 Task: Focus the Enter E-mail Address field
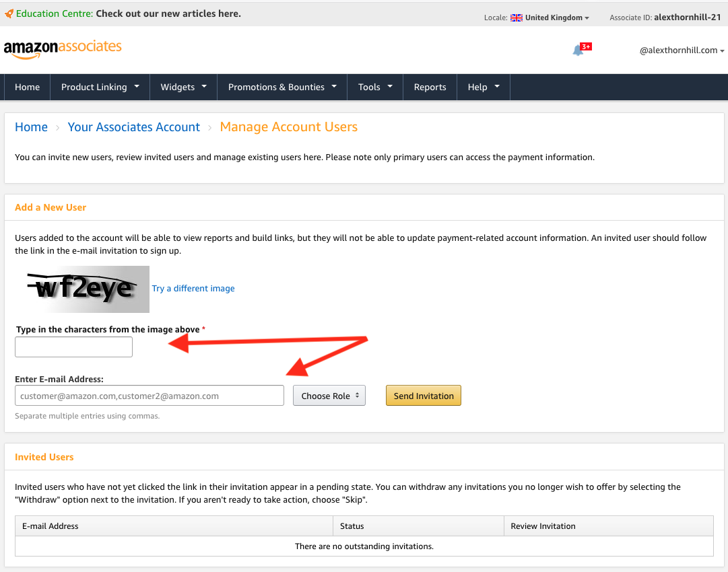(x=150, y=396)
